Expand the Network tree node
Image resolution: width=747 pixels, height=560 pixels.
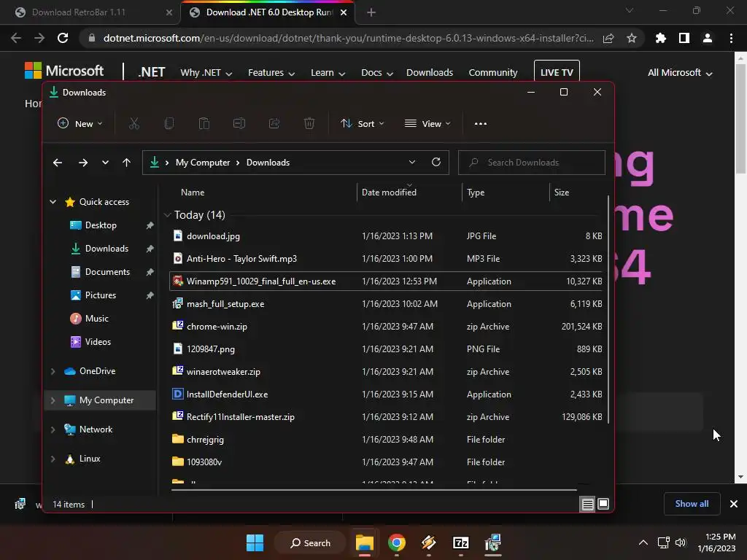click(53, 429)
